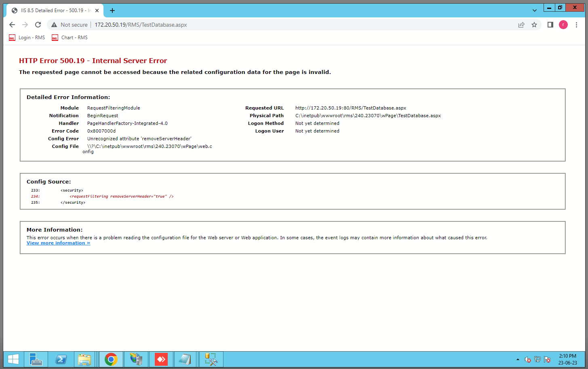Launch Server Manager from taskbar
Screen dimensions: 588x369
click(x=36, y=359)
